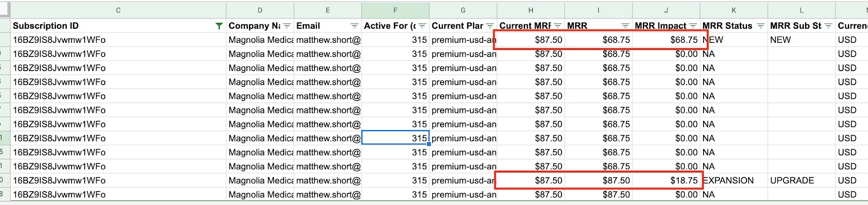
Task: Click the Subscription ID header cell
Action: [118, 25]
